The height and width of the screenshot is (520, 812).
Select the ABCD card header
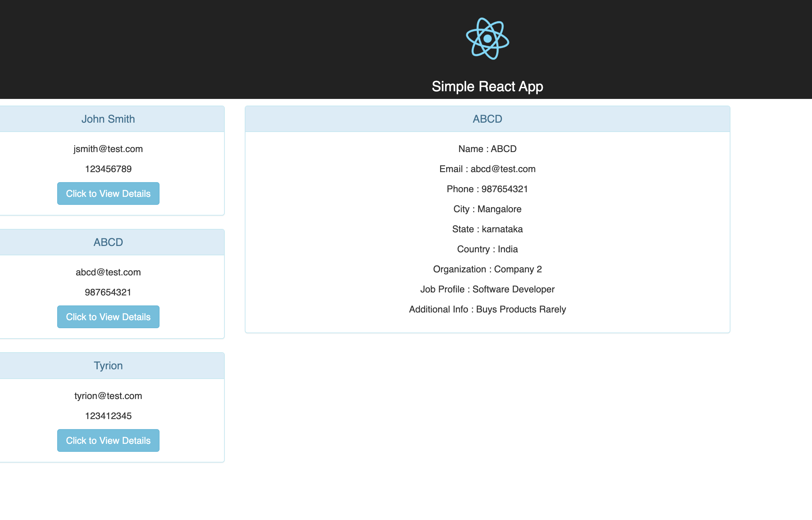(x=108, y=242)
